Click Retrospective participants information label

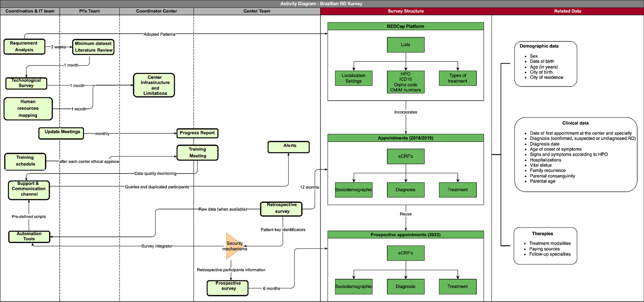(x=231, y=270)
